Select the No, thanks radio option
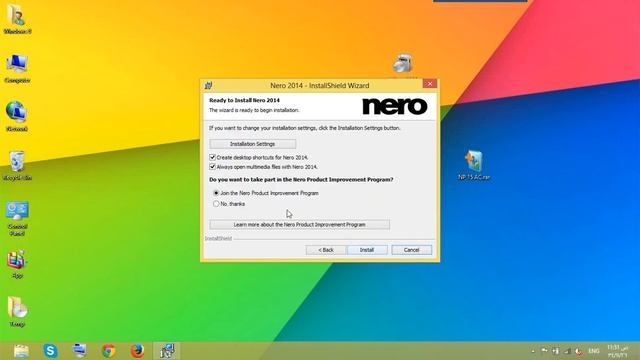 coord(216,204)
